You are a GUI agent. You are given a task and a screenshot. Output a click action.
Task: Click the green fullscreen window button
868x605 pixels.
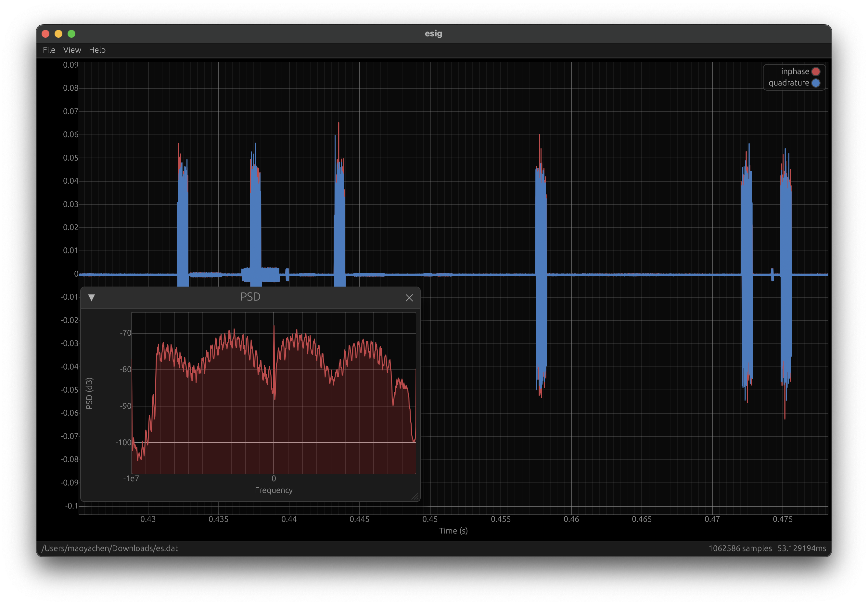click(71, 34)
